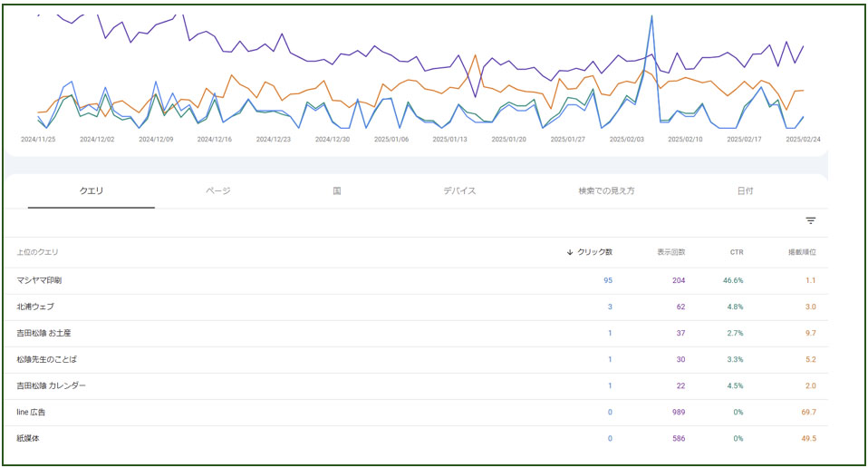Viewport: 868px width, 468px height.
Task: Open the 北浦ウェブ query row
Action: point(35,307)
